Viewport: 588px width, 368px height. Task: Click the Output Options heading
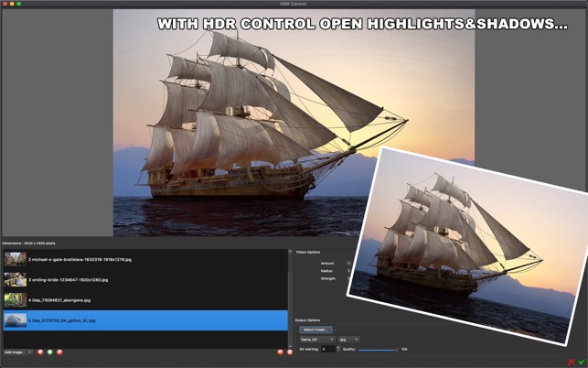(x=307, y=320)
